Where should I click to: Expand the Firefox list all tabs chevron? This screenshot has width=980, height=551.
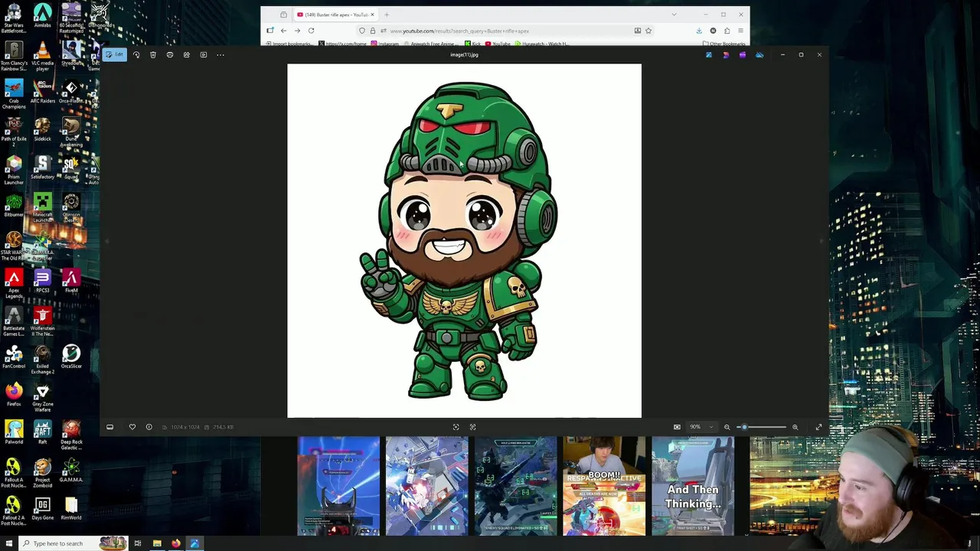[x=674, y=15]
